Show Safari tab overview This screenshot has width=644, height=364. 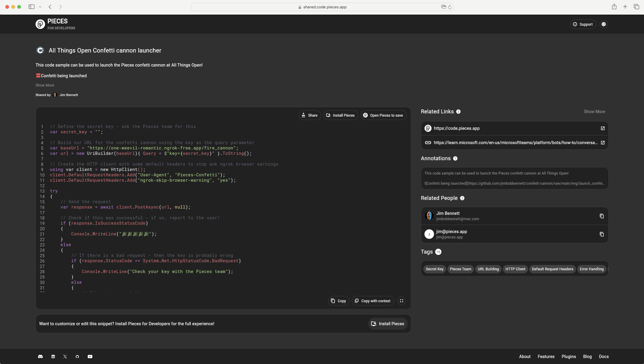tap(636, 7)
